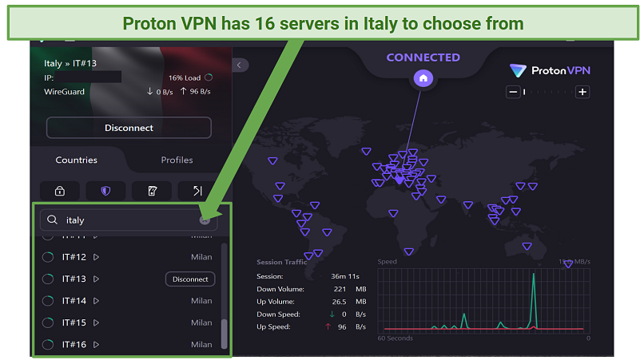The width and height of the screenshot is (644, 360).
Task: Click the italy search field
Action: (x=129, y=220)
